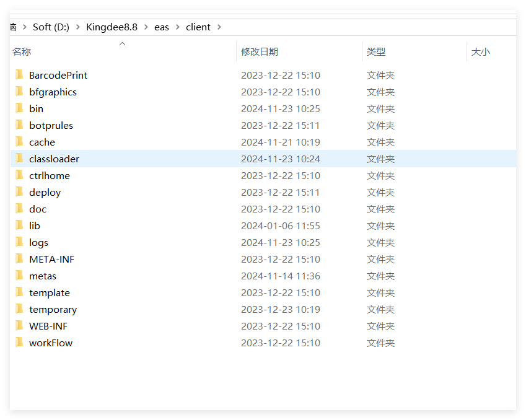Screen dimensions: 526x420
Task: Sort by 类型 column header
Action: [375, 51]
